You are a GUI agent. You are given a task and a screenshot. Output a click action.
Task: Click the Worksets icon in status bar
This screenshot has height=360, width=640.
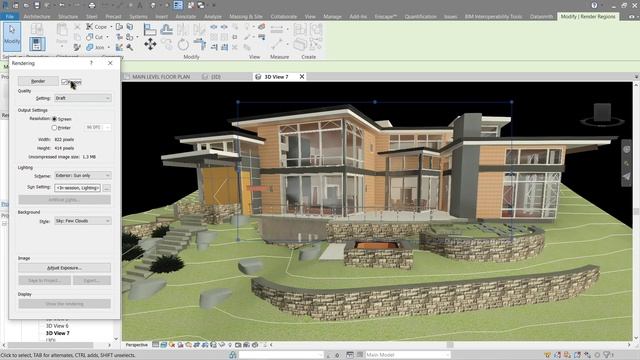(x=233, y=355)
